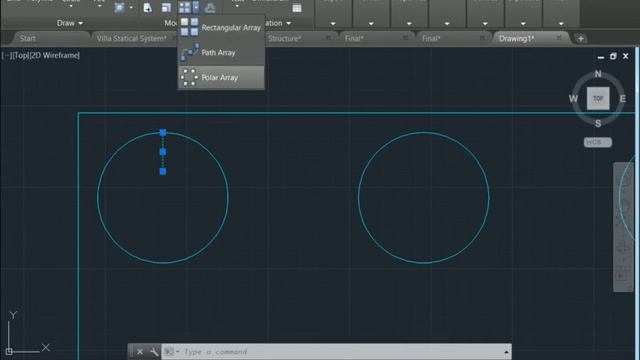Select the middle grip of the line
This screenshot has width=640, height=360.
(163, 152)
